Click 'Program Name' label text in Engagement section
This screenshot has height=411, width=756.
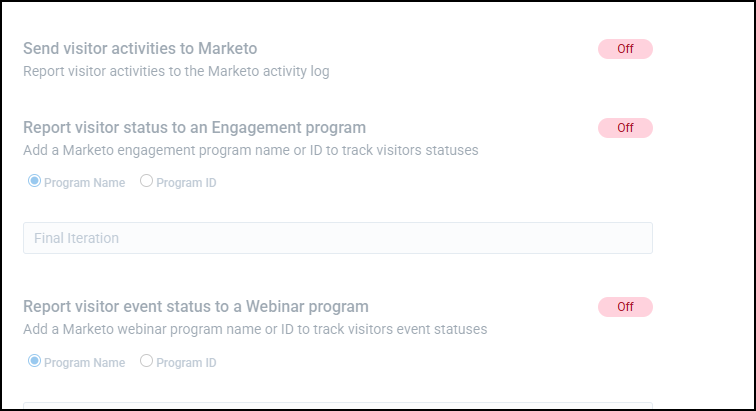click(85, 183)
